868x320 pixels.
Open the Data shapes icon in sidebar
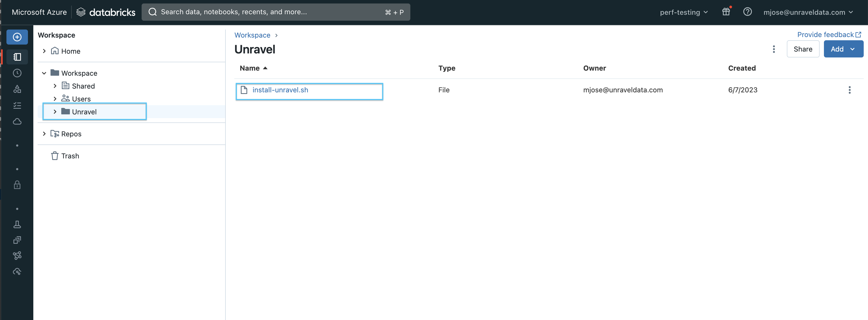pyautogui.click(x=17, y=89)
